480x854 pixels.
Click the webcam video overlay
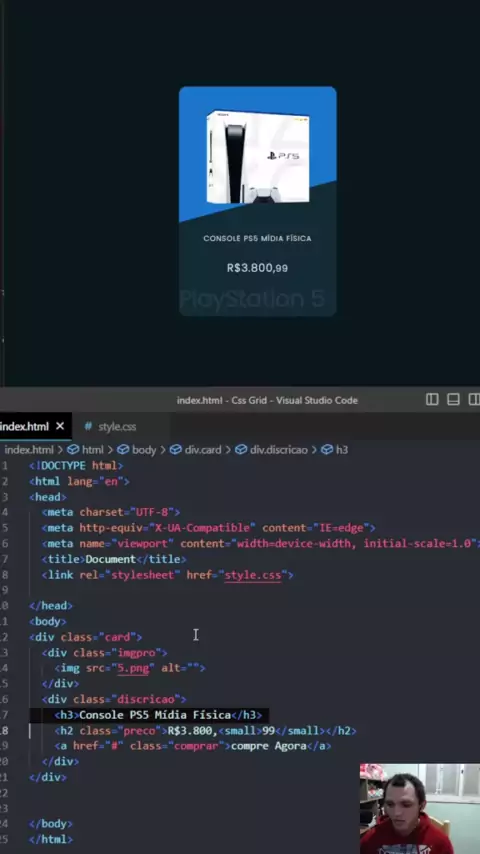tap(420, 808)
